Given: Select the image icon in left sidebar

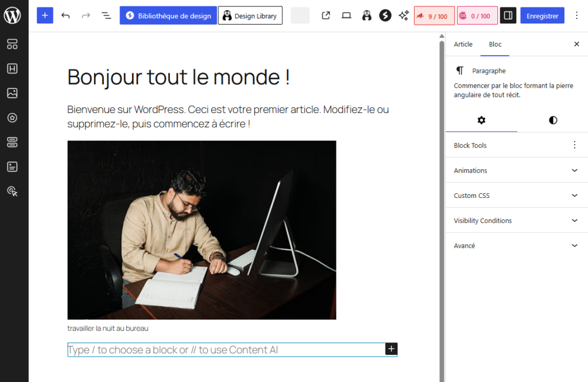Looking at the screenshot, I should (x=13, y=93).
